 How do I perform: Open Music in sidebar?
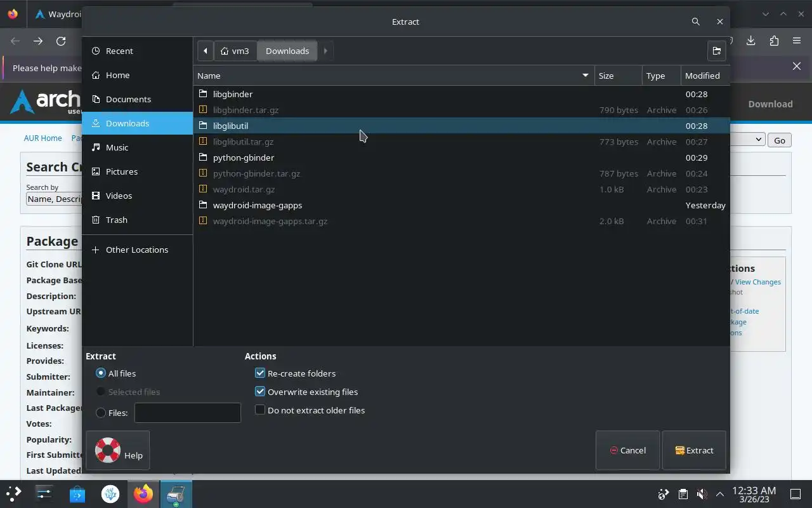pos(138,147)
